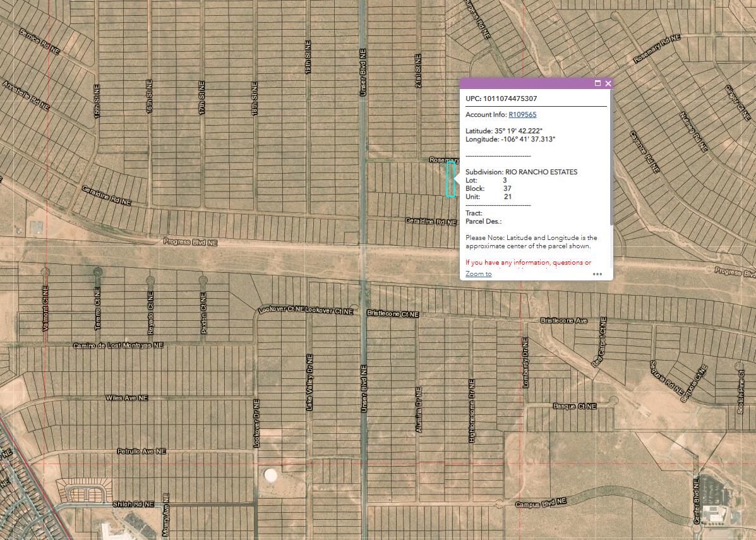Screen dimensions: 756x540
Task: Click the Annabelle Rd NE map label
Action: [26, 95]
